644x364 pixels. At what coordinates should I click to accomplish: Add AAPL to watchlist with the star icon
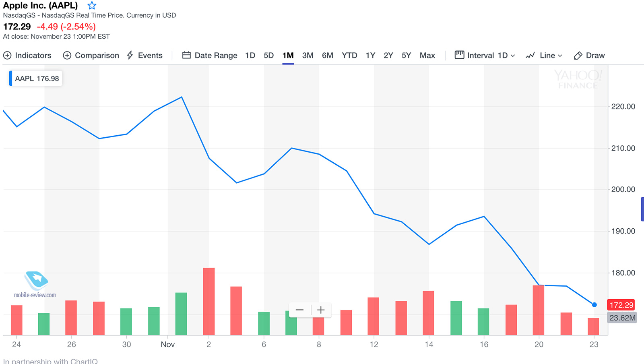coord(92,6)
